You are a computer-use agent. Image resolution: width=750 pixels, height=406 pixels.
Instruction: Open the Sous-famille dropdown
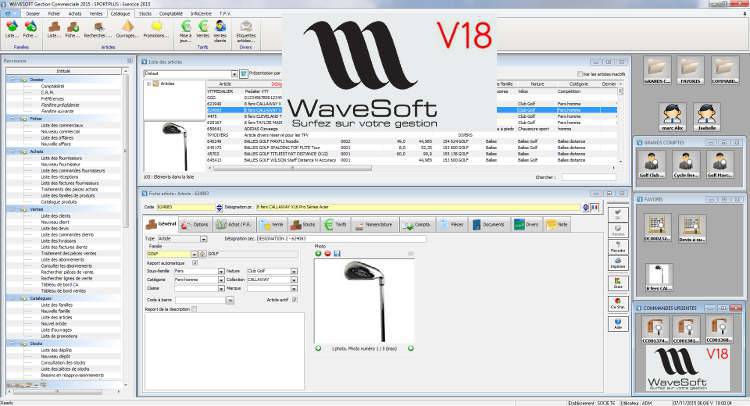click(x=221, y=271)
